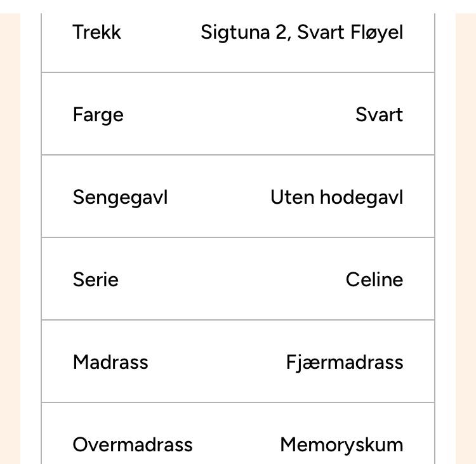Click the Sengegavl label
The image size is (476, 464).
(x=120, y=198)
